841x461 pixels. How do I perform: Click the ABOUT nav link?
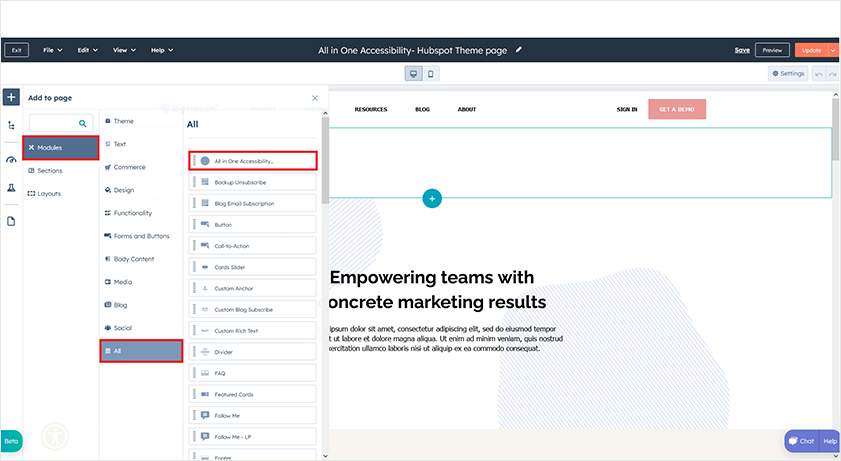pyautogui.click(x=467, y=109)
